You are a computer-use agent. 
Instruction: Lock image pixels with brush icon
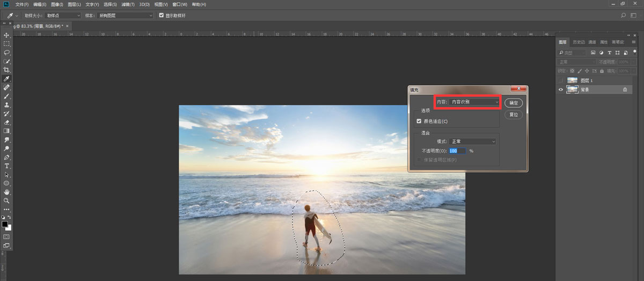[580, 71]
